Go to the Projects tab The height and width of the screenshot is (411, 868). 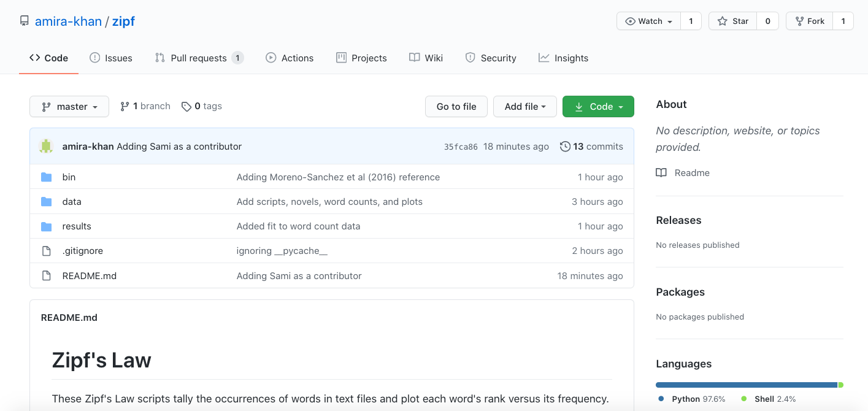tap(361, 58)
